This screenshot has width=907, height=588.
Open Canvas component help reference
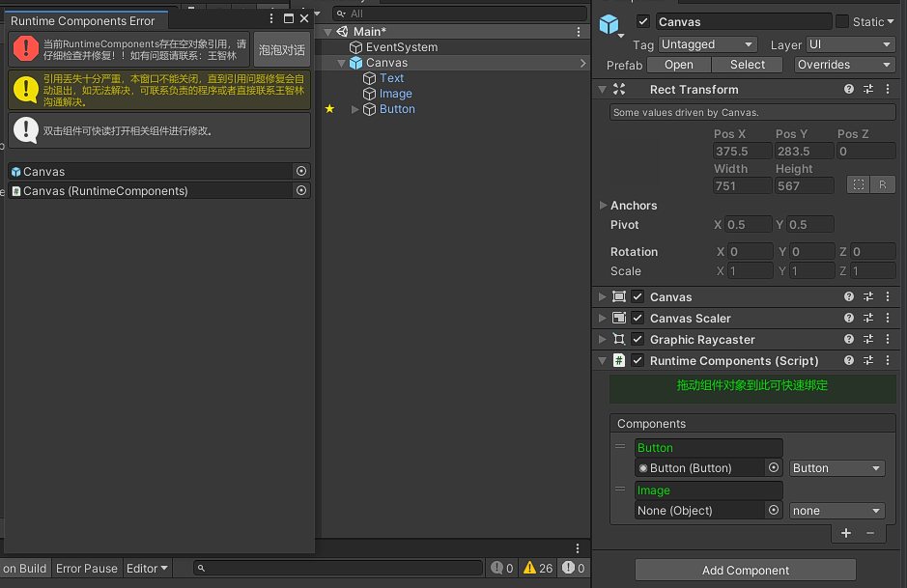(x=849, y=296)
